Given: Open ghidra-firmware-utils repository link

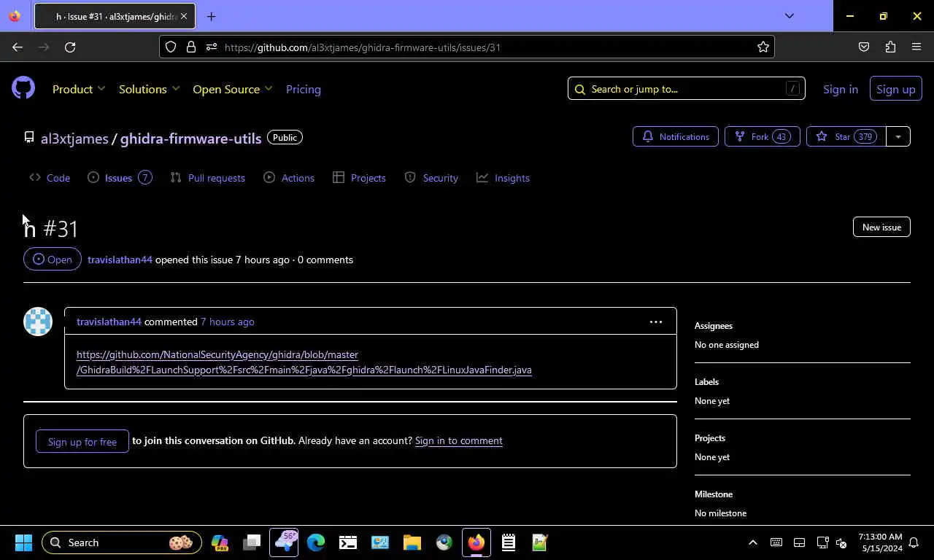Looking at the screenshot, I should click(190, 138).
